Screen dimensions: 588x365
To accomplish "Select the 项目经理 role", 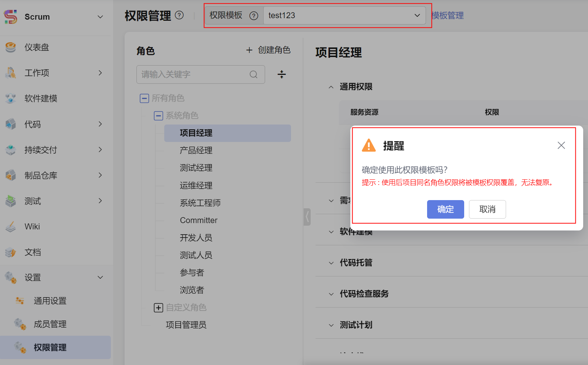I will tap(228, 133).
